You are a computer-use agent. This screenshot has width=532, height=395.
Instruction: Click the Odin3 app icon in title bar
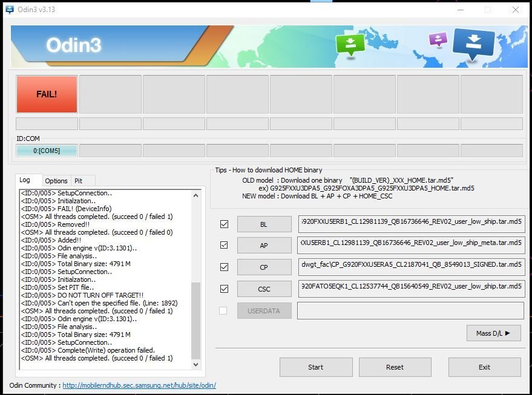tap(10, 10)
